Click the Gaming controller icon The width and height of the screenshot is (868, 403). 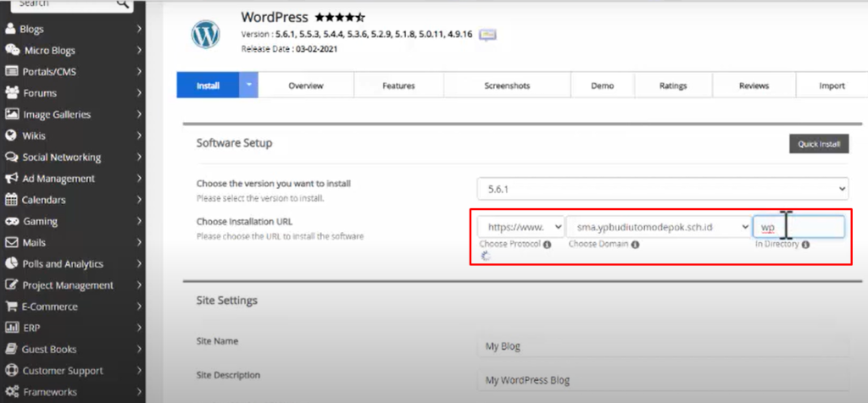12,221
